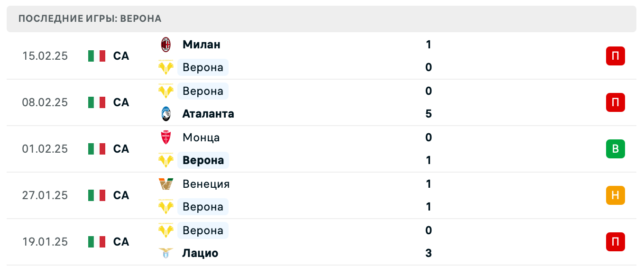Select the СА league label in second row
Image resolution: width=644 pixels, height=275 pixels.
point(121,102)
